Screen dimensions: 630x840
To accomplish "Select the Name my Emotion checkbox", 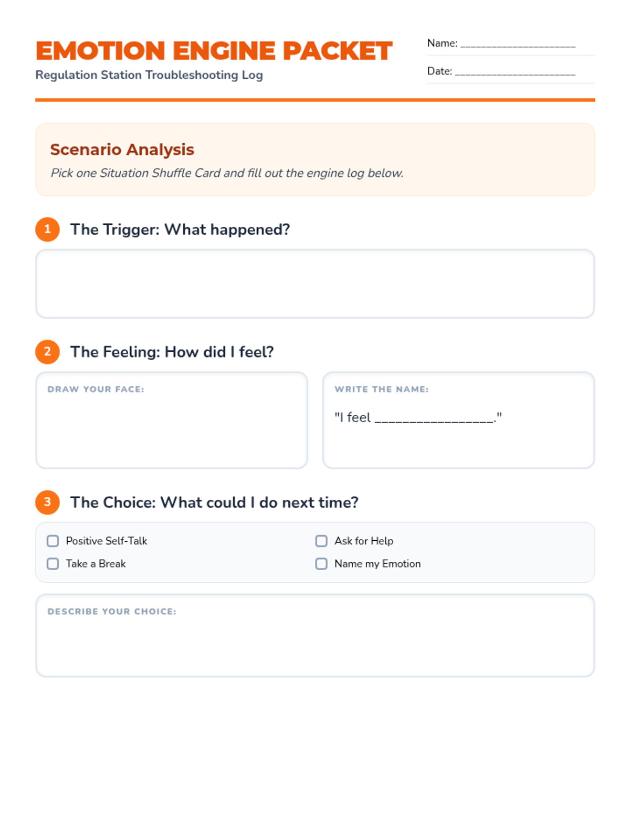I will 321,564.
